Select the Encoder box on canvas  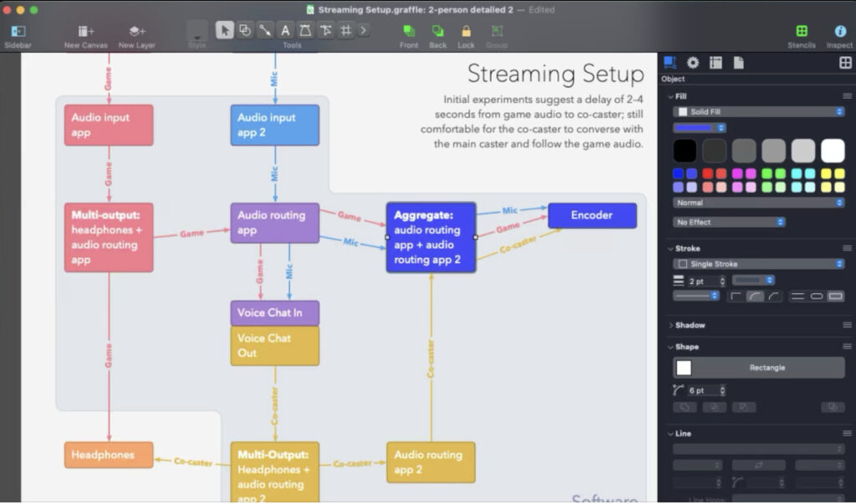click(593, 216)
